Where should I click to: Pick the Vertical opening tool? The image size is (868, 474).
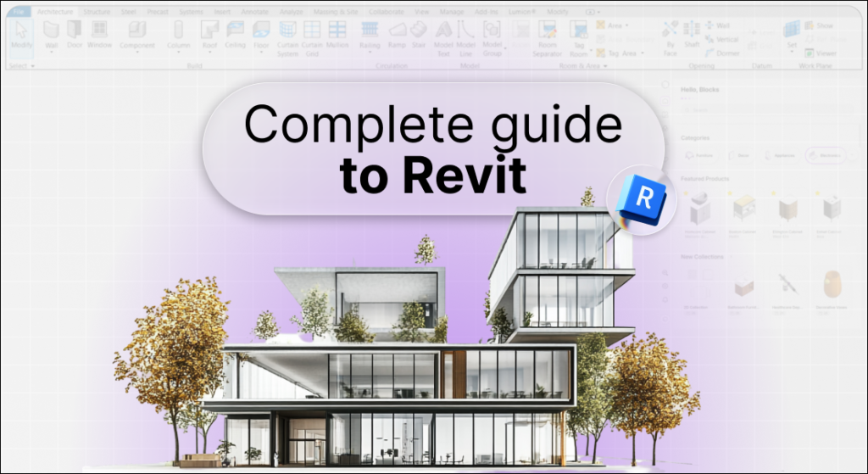[722, 39]
